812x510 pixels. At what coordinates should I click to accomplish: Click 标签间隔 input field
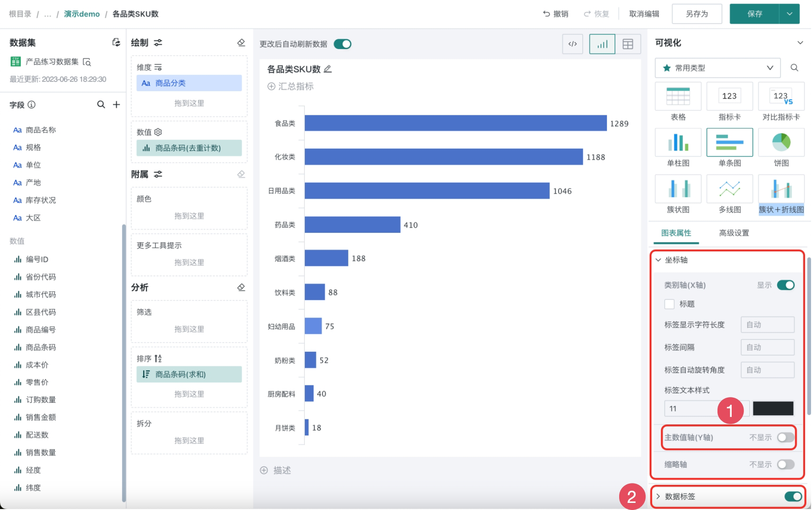click(x=768, y=347)
